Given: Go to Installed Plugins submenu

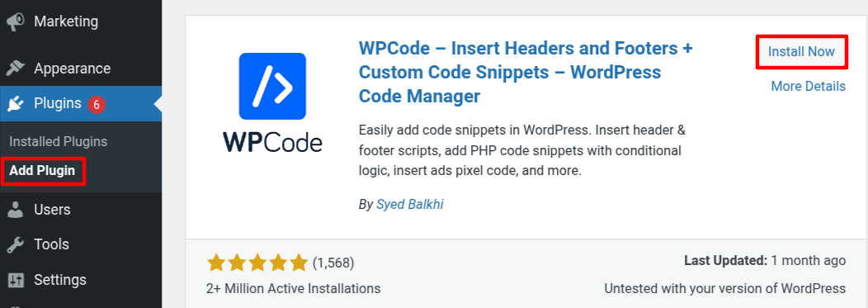Looking at the screenshot, I should coord(58,142).
